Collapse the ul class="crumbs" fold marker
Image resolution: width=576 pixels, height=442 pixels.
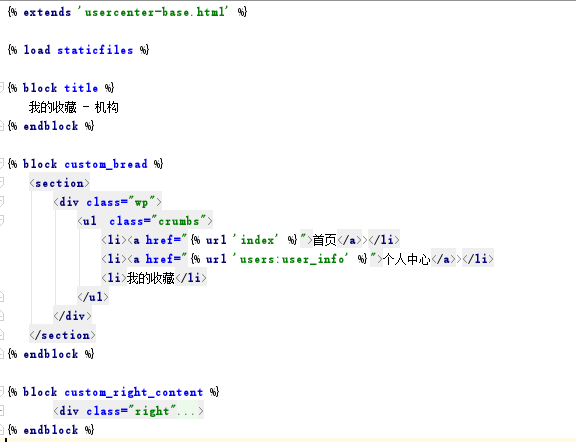(1, 221)
